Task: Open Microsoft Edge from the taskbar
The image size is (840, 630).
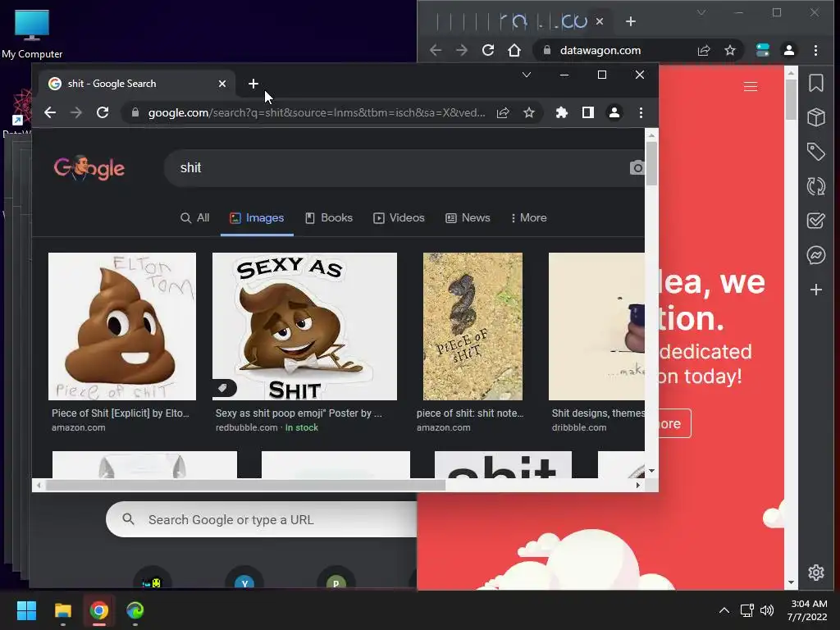Action: coord(135,610)
